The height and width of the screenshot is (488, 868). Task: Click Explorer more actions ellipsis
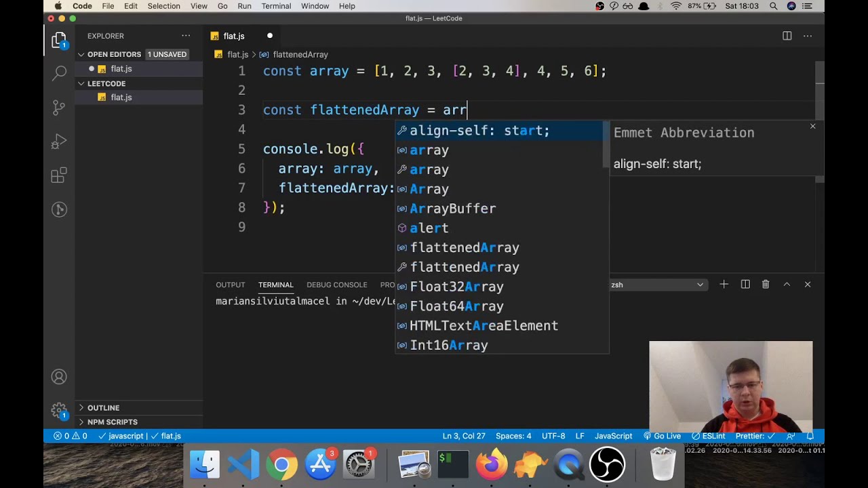[x=186, y=36]
